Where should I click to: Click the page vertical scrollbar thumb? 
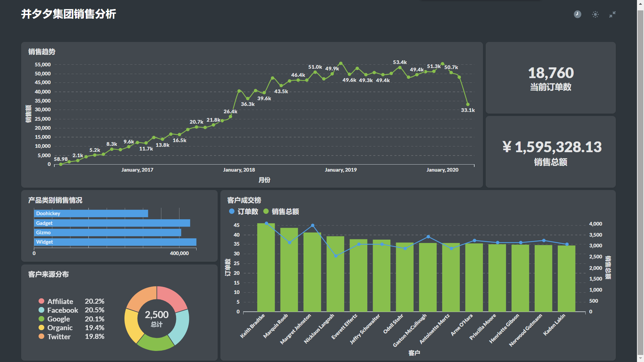click(x=640, y=183)
